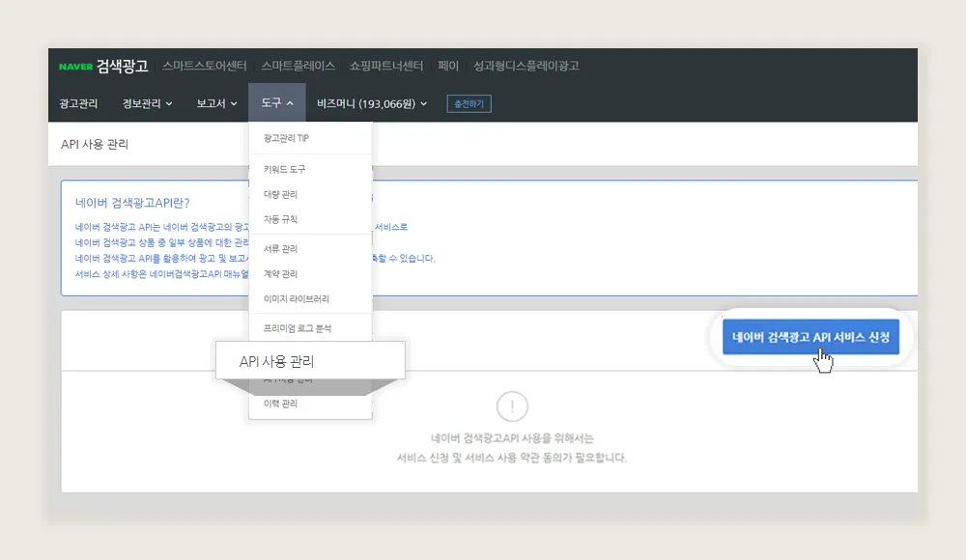This screenshot has height=560, width=966.
Task: Click the NAVER 검색광고 logo
Action: pos(103,66)
